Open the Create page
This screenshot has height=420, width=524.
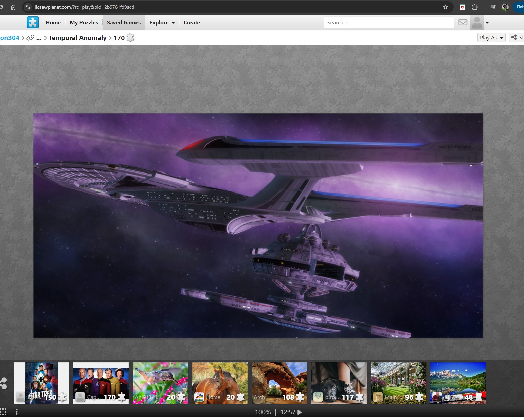192,22
